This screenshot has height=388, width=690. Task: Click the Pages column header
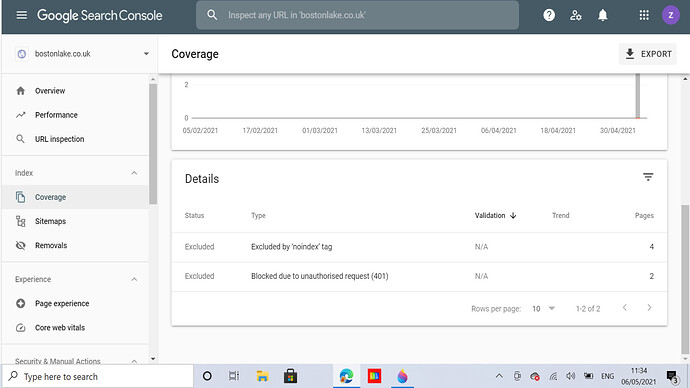(644, 216)
